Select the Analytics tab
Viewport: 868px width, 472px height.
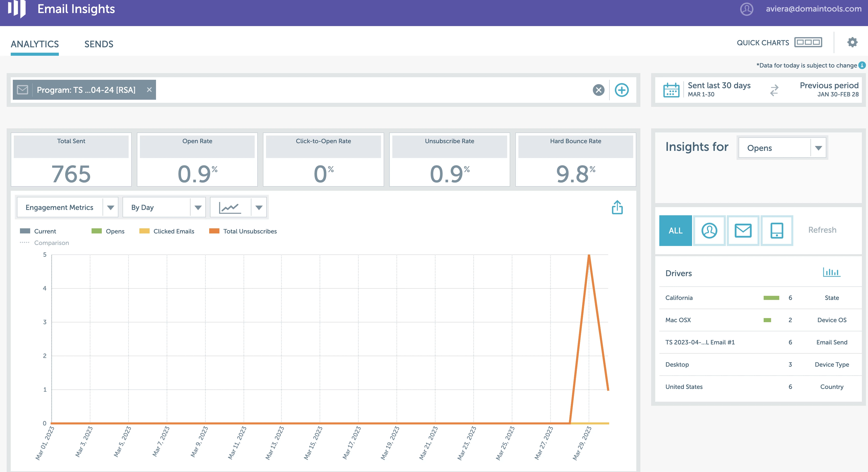click(35, 44)
